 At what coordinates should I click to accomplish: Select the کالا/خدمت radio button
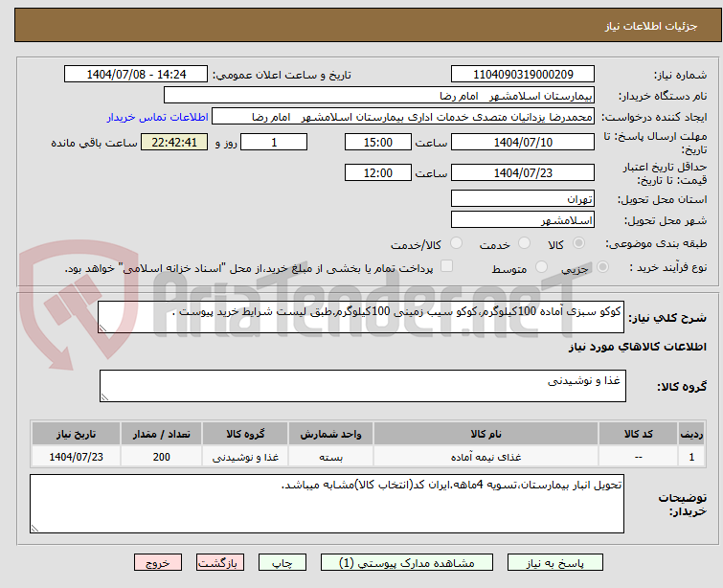(x=456, y=243)
